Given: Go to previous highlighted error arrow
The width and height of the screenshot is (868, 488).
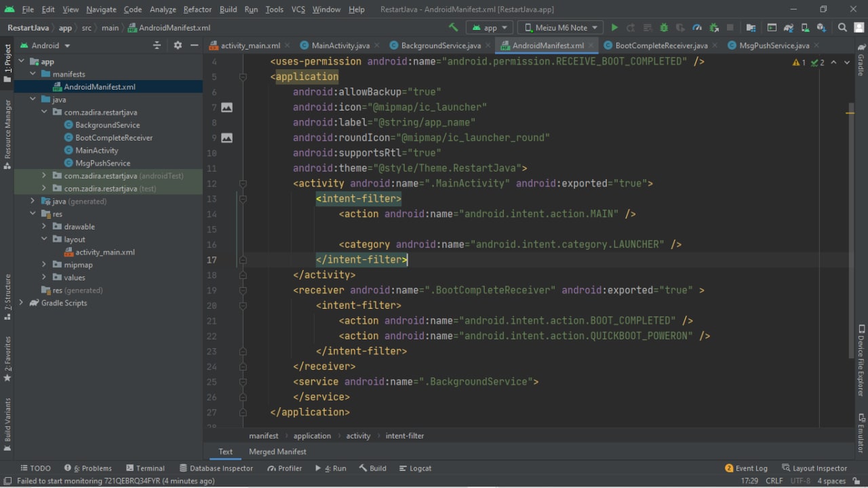Looking at the screenshot, I should 834,62.
